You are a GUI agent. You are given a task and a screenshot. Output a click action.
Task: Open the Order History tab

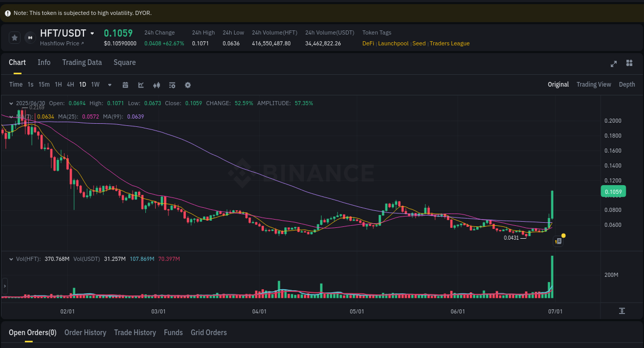coord(85,333)
